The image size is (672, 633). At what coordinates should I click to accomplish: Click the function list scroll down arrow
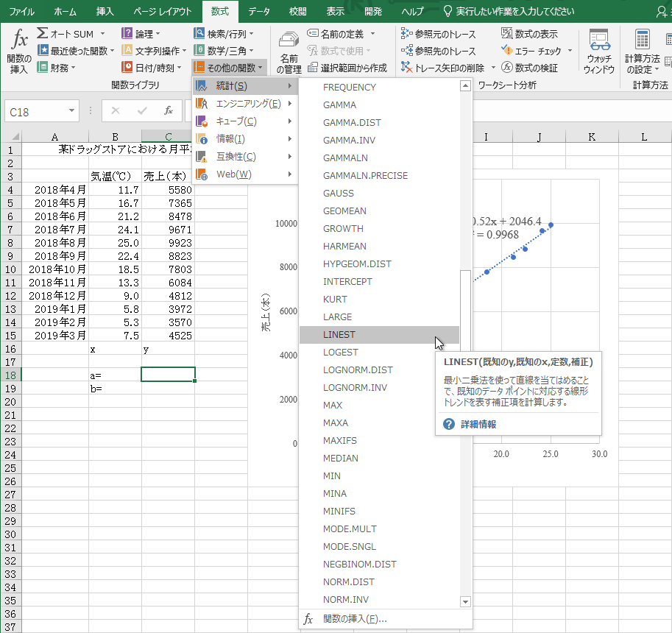pos(465,601)
